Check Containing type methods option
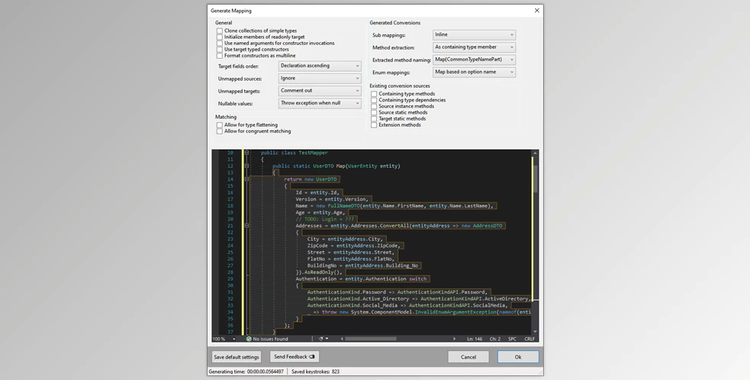750x380 pixels. click(374, 94)
